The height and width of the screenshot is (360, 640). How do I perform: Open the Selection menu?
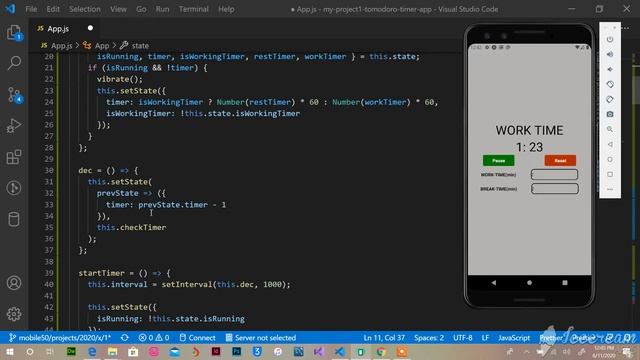tap(84, 9)
